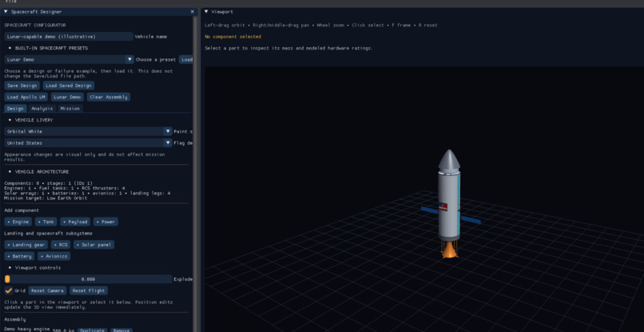Viewport: 644px width, 332px height.
Task: Select the orange engine nozzle in viewport
Action: [x=449, y=251]
